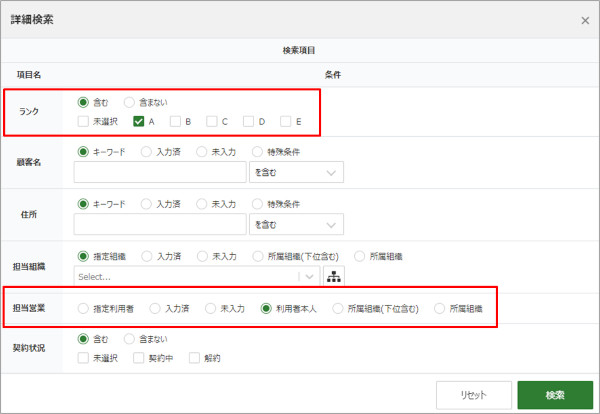Check rank C checkbox

[x=212, y=122]
